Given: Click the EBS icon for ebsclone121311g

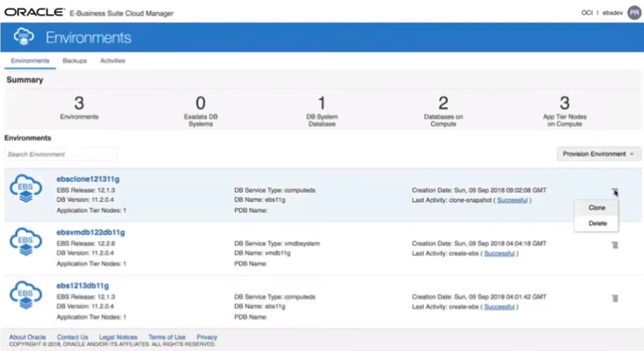Looking at the screenshot, I should [x=26, y=189].
